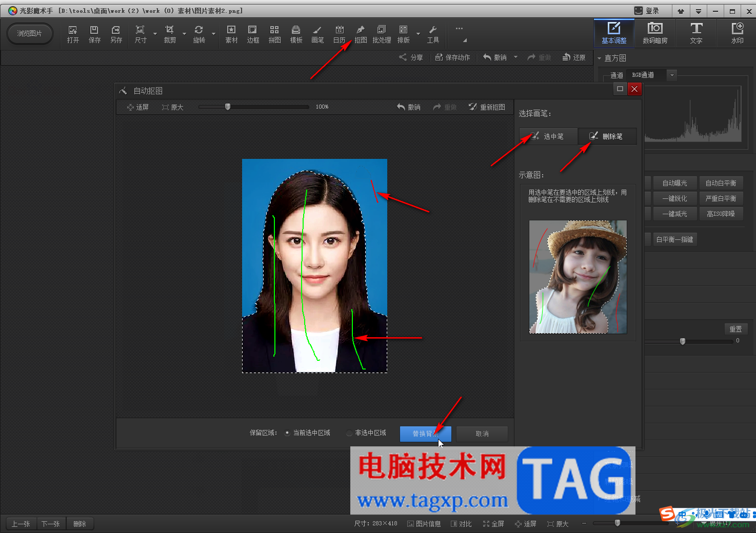Switch to 基本调整 tab

[x=614, y=33]
